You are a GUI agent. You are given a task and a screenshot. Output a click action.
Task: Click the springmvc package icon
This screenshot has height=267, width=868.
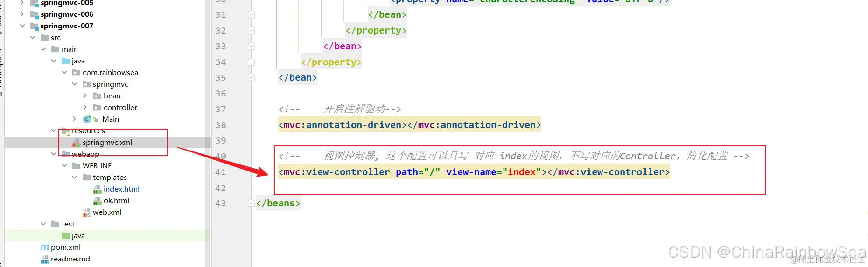click(x=87, y=84)
